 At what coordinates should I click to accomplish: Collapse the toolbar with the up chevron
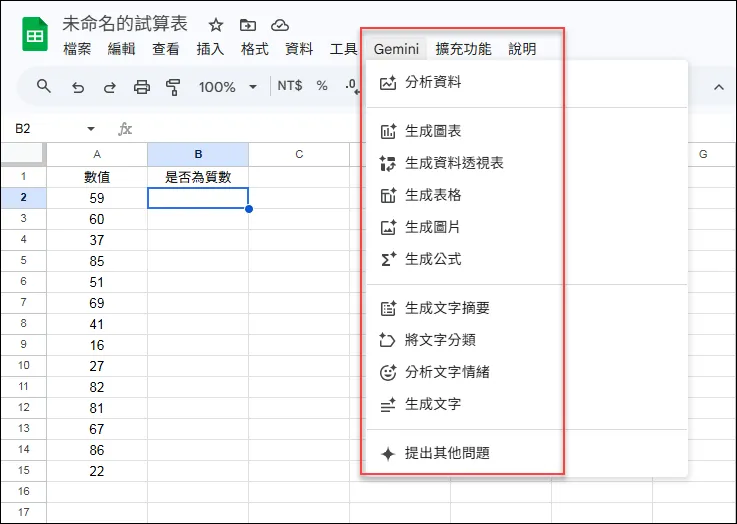click(719, 87)
